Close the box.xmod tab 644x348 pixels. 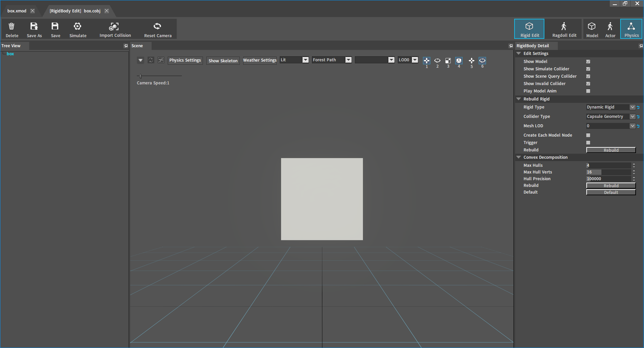33,11
